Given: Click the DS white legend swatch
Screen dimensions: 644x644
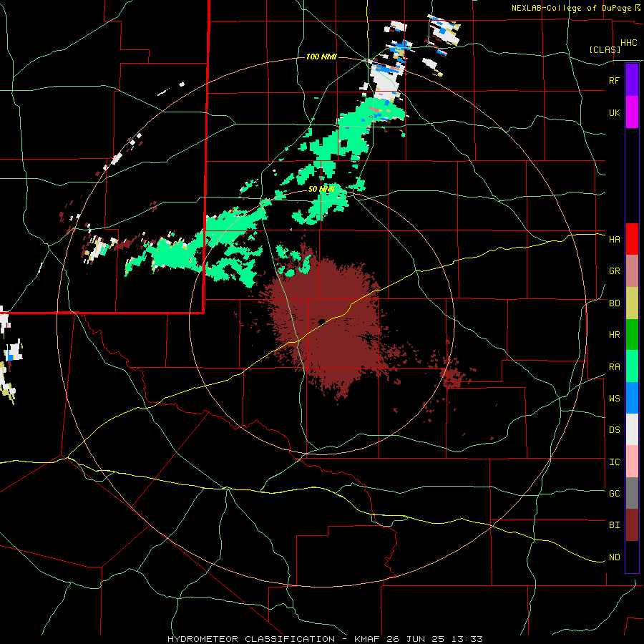Looking at the screenshot, I should click(632, 429).
